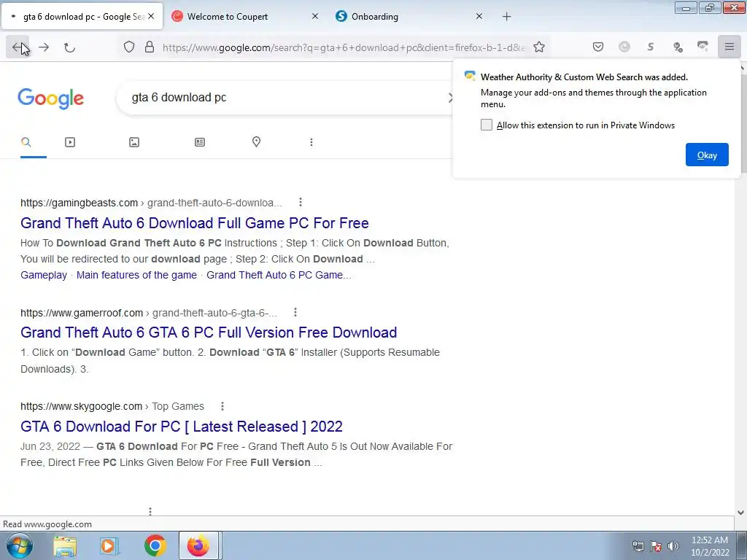Launch Windows Media Player from taskbar
Screen dimensions: 747x560
(109, 546)
